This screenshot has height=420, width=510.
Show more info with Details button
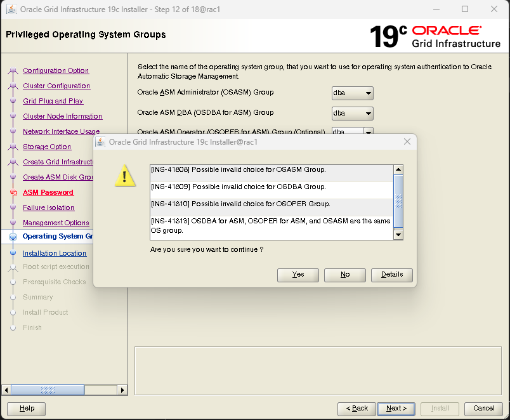click(392, 275)
